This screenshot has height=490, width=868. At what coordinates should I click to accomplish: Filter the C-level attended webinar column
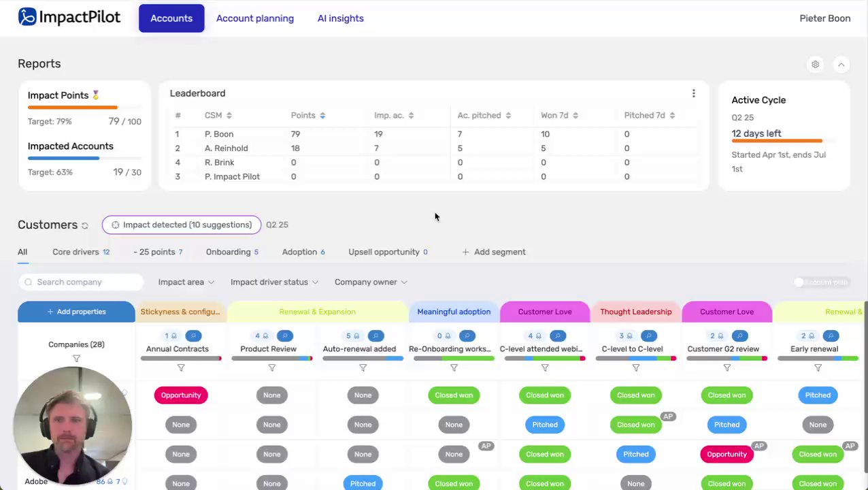tap(545, 367)
